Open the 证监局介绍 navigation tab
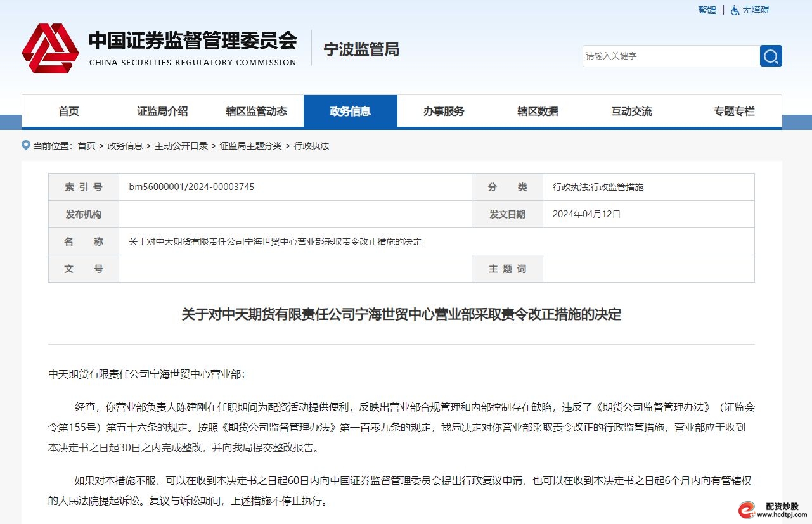The width and height of the screenshot is (812, 524). point(162,112)
